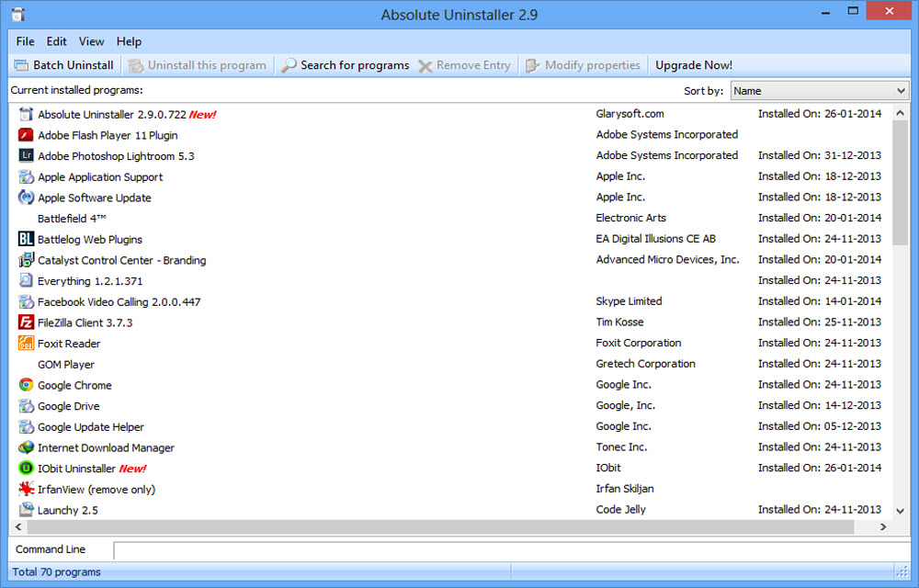Open the Help menu

coord(129,41)
